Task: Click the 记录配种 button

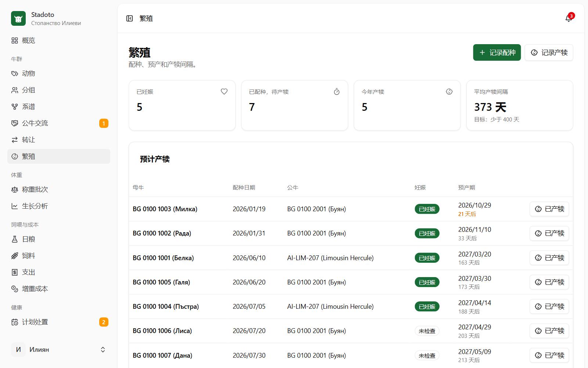Action: coord(497,53)
